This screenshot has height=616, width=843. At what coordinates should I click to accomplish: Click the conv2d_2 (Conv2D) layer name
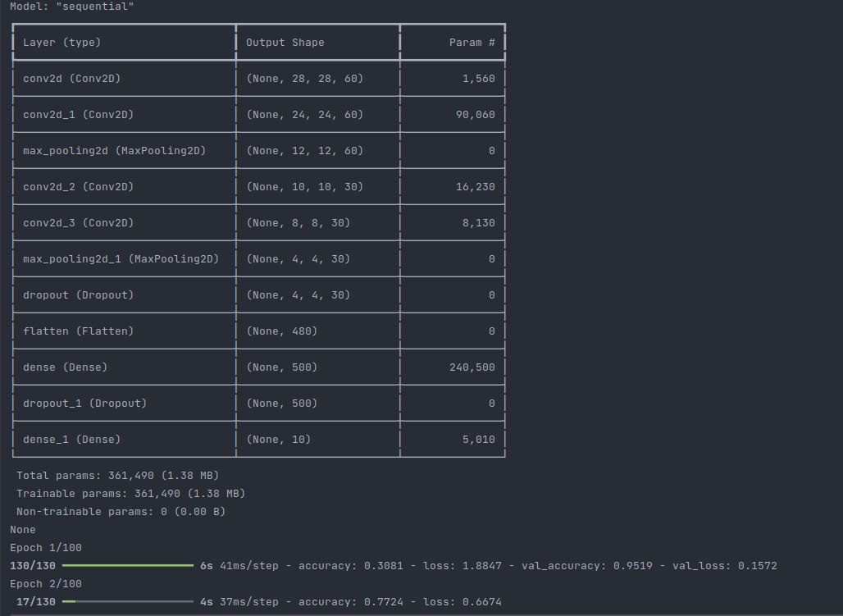click(79, 187)
